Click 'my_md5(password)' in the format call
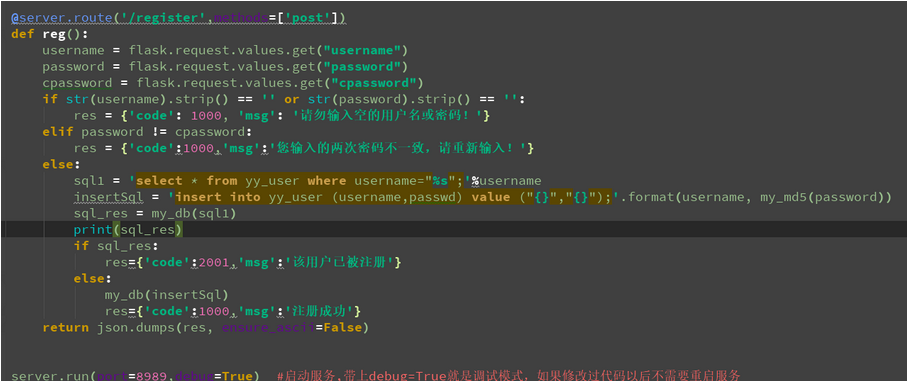Image resolution: width=907 pixels, height=382 pixels. 823,197
